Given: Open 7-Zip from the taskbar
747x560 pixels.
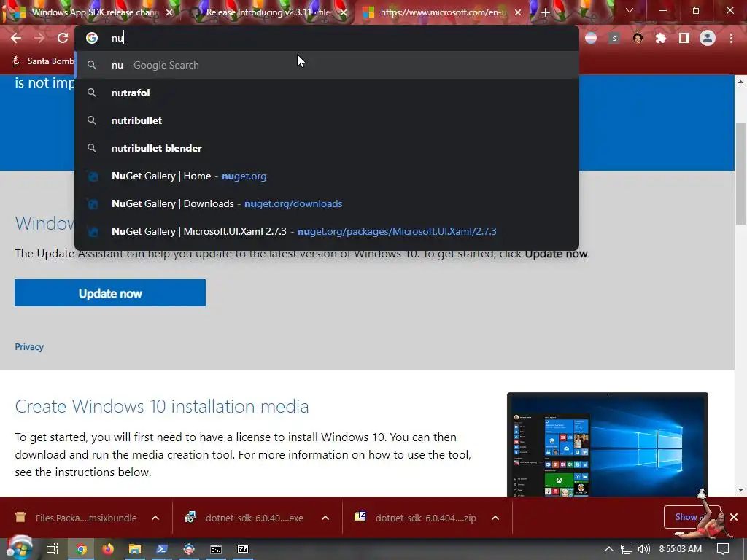Looking at the screenshot, I should coord(243,549).
